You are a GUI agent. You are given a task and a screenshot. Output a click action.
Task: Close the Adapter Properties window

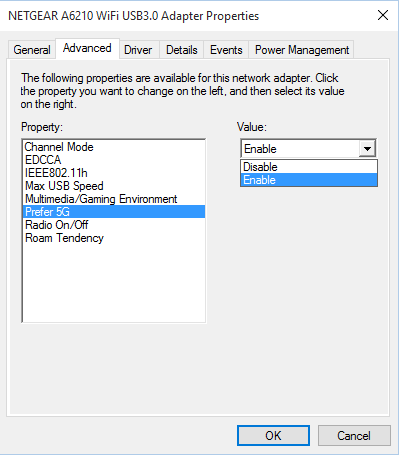(383, 15)
